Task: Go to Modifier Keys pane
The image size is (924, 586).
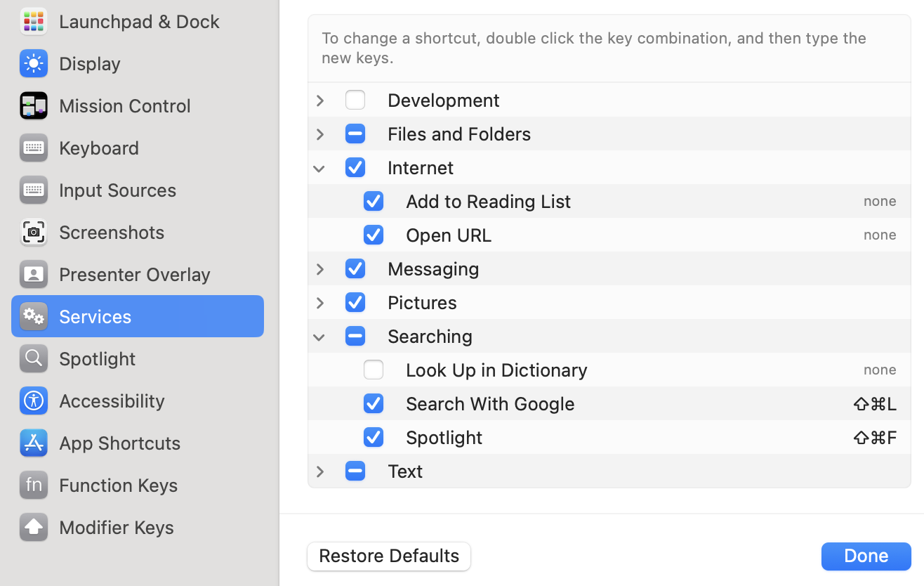Action: click(138, 527)
